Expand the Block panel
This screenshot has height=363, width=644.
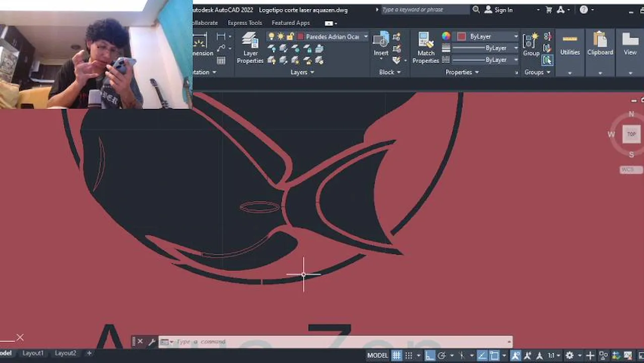click(390, 72)
